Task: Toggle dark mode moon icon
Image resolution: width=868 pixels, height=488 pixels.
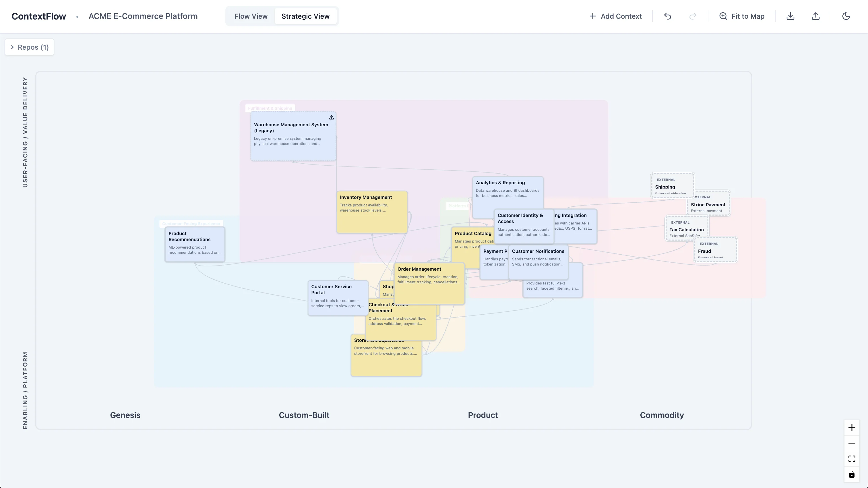Action: pyautogui.click(x=846, y=16)
